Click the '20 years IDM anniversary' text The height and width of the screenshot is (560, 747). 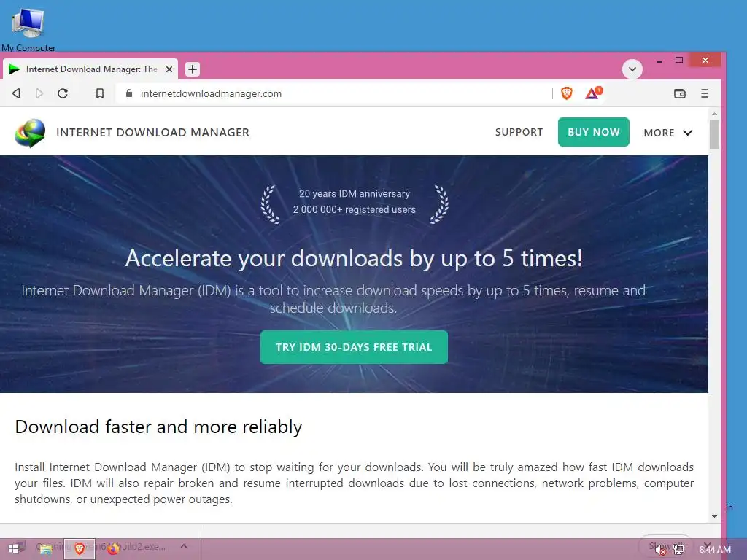point(355,194)
